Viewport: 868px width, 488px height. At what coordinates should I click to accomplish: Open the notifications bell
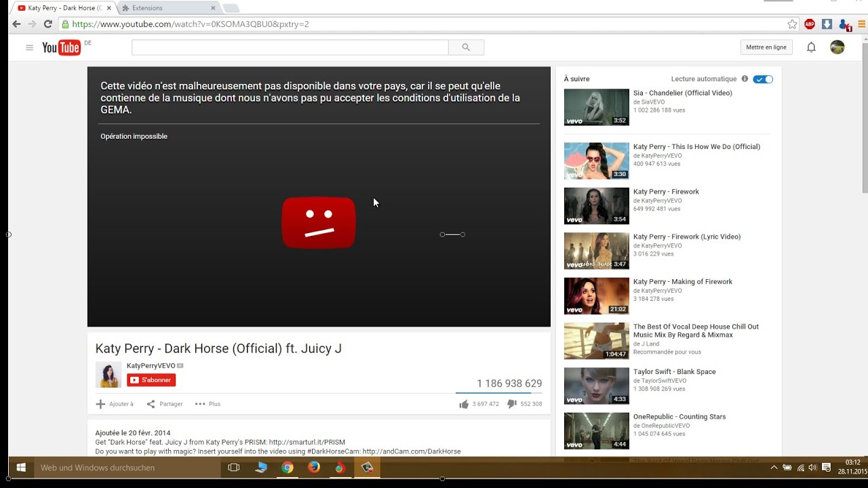point(811,47)
